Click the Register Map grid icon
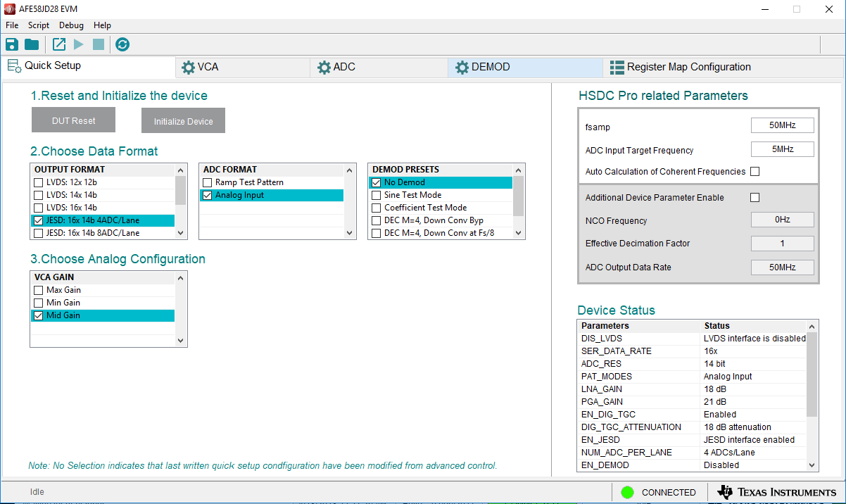Image resolution: width=846 pixels, height=504 pixels. point(617,68)
